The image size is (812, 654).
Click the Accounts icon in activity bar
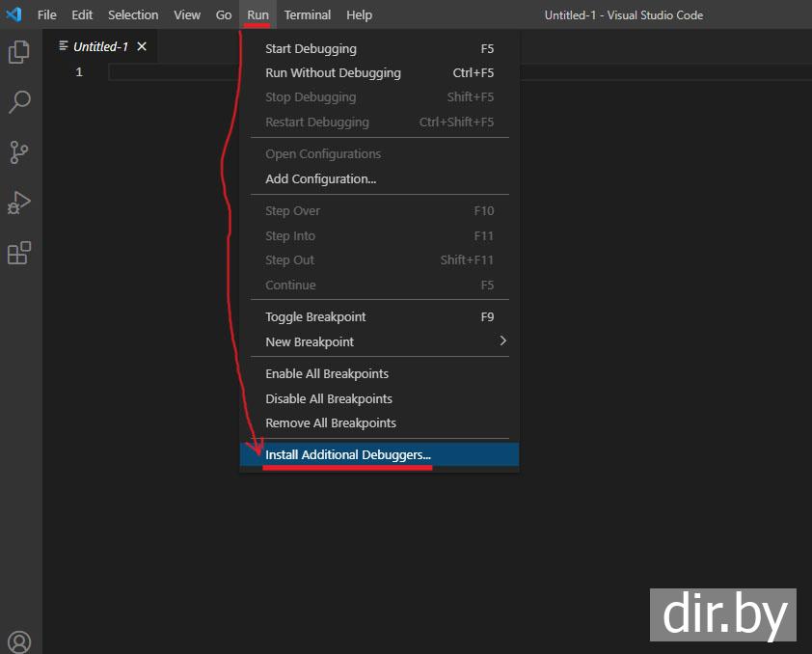(x=19, y=641)
